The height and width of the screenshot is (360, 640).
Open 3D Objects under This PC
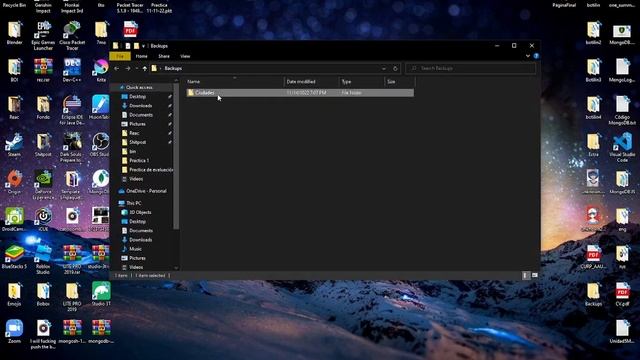pyautogui.click(x=140, y=212)
